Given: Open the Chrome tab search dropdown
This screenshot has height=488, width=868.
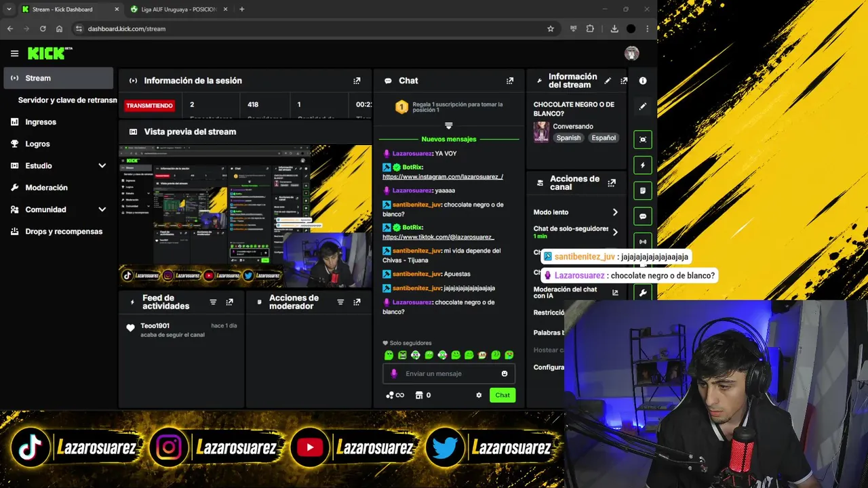Looking at the screenshot, I should click(x=9, y=9).
